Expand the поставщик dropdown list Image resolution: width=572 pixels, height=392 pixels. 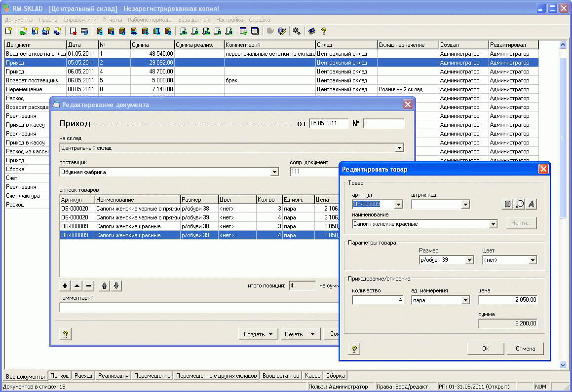275,172
